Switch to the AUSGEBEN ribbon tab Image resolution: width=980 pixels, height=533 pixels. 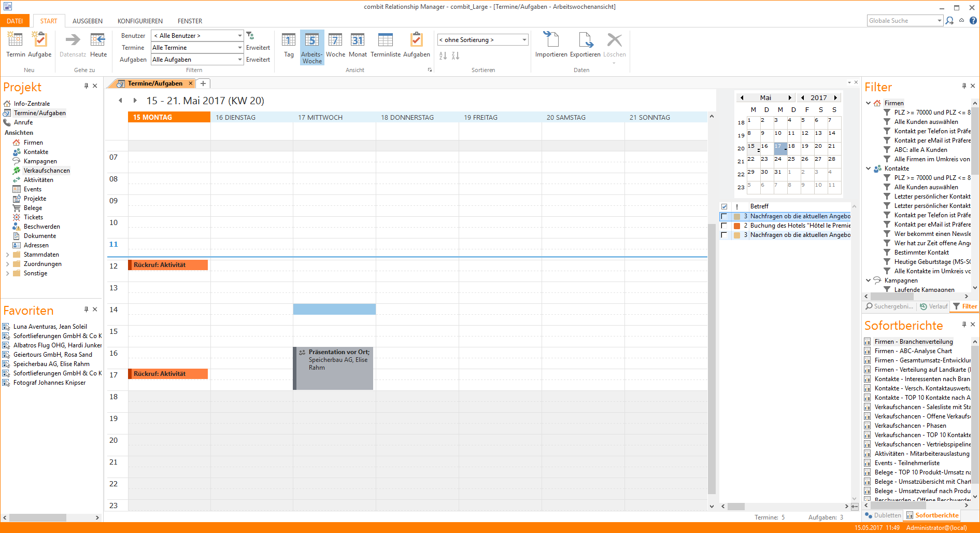[87, 21]
